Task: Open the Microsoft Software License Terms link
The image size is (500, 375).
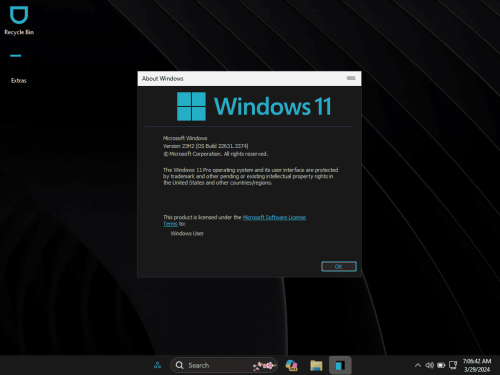Action: click(274, 217)
